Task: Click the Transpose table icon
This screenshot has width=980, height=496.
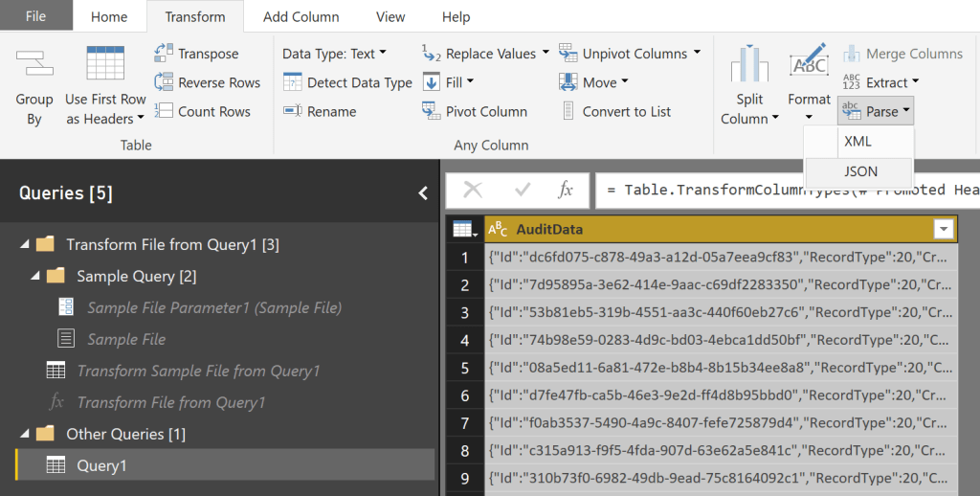Action: point(163,54)
